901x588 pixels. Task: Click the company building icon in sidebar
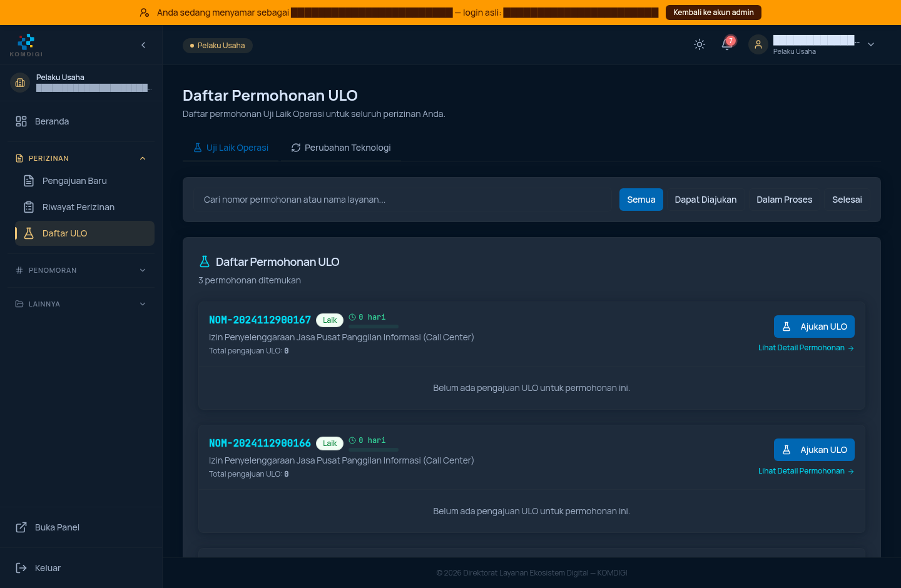pos(20,83)
